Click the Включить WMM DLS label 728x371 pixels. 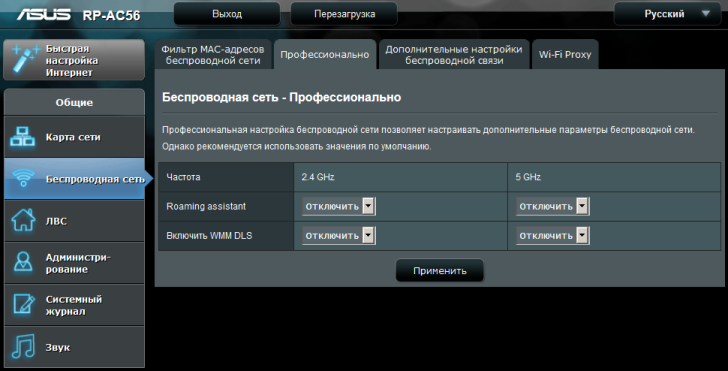tap(209, 236)
